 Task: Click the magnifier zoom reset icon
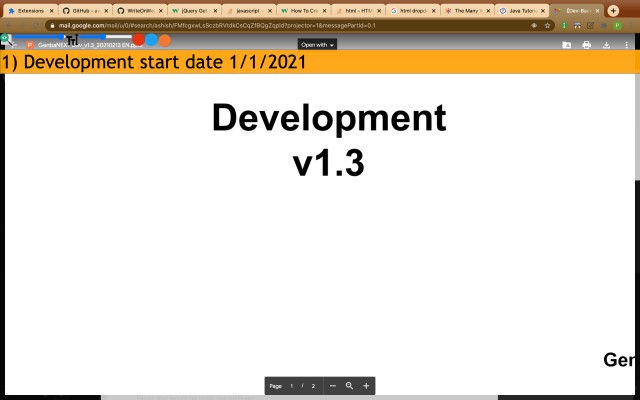pos(349,386)
